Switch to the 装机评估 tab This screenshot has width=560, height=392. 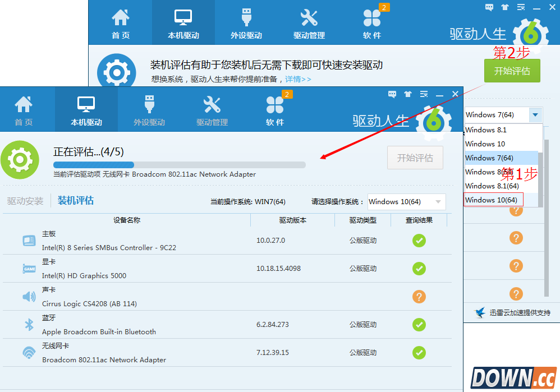pos(76,201)
